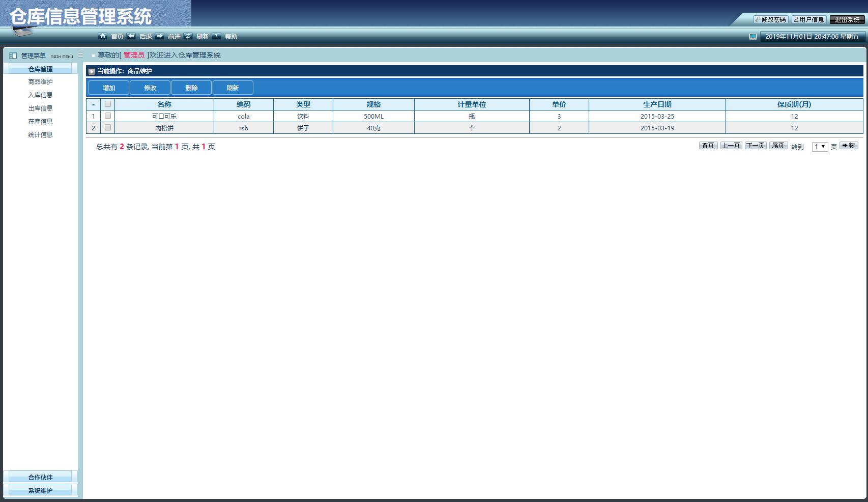
Task: Click the 规格 column header
Action: pos(373,104)
